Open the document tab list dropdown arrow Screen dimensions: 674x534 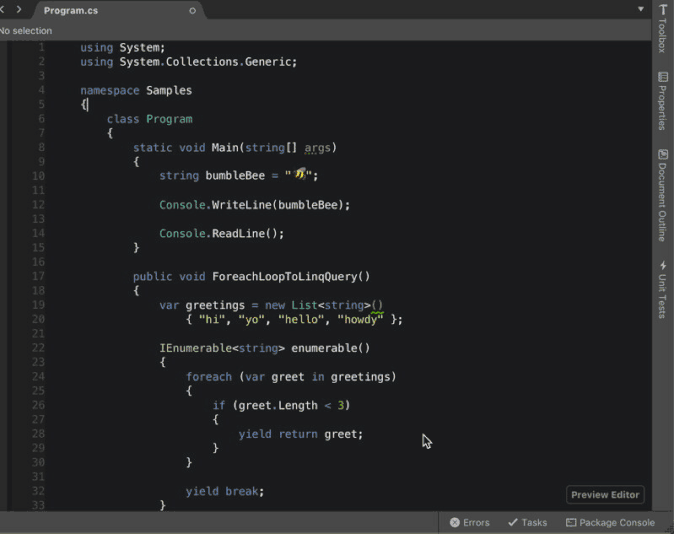641,9
